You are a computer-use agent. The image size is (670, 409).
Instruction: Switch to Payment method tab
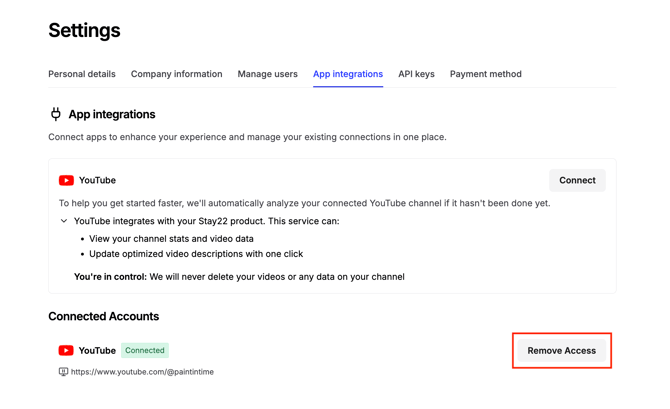(485, 74)
